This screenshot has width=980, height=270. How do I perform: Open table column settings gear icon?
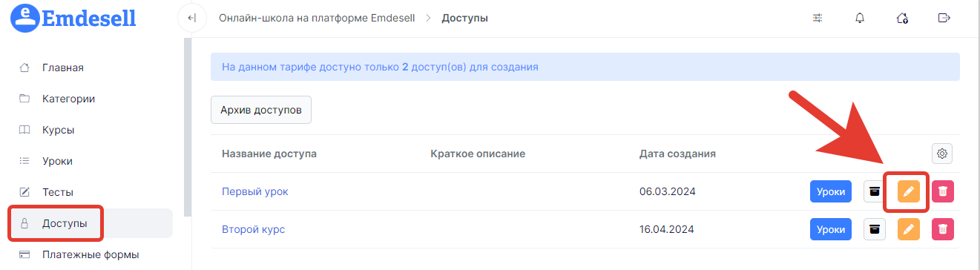pyautogui.click(x=942, y=154)
